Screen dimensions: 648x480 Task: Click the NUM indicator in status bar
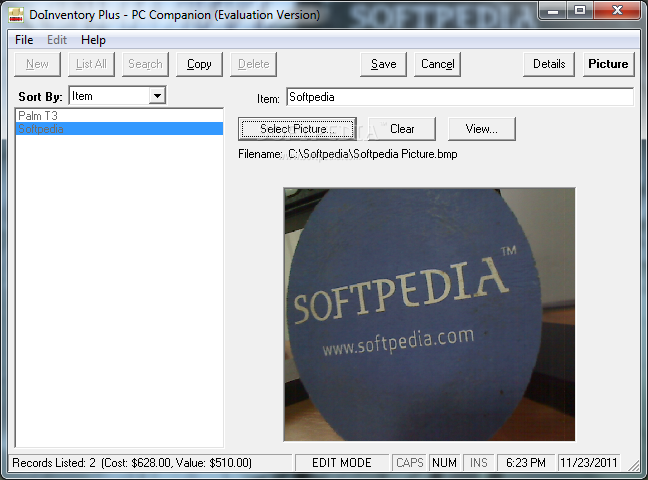tap(444, 463)
